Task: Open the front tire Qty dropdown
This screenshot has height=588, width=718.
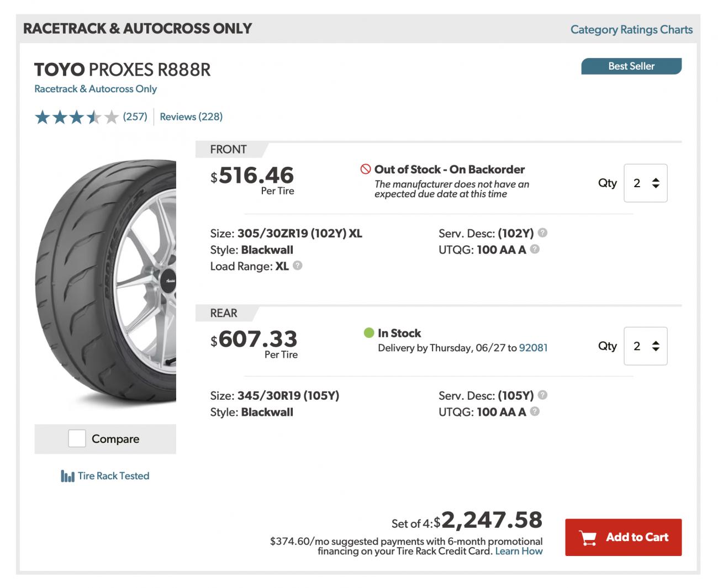Action: pyautogui.click(x=646, y=183)
